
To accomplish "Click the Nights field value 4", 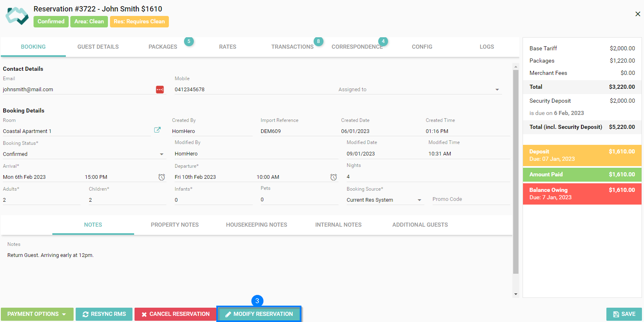I will (x=428, y=177).
